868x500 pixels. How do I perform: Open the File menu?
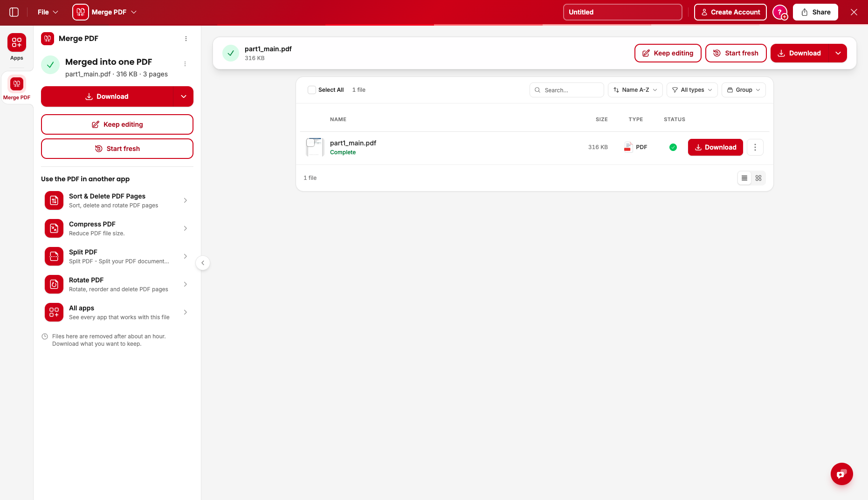coord(48,12)
